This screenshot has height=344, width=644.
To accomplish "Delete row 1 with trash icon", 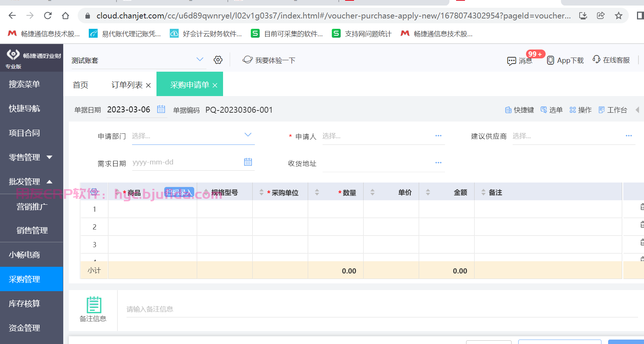I will click(x=642, y=207).
